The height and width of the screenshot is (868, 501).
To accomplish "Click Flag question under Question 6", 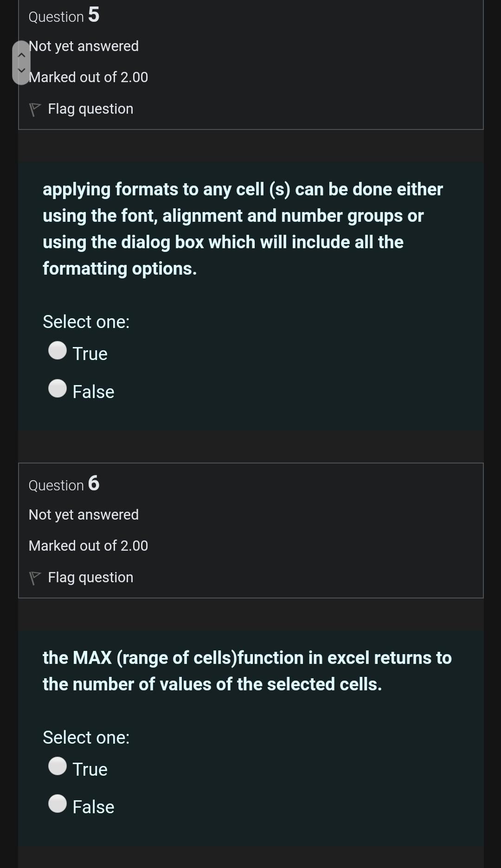I will pyautogui.click(x=90, y=577).
